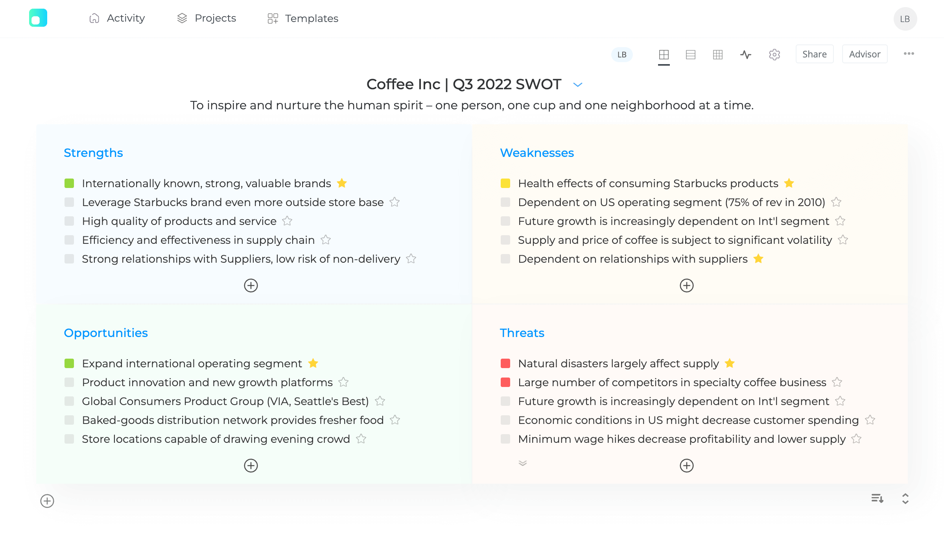
Task: Click the LB collaborator badge near toolbar
Action: [622, 54]
